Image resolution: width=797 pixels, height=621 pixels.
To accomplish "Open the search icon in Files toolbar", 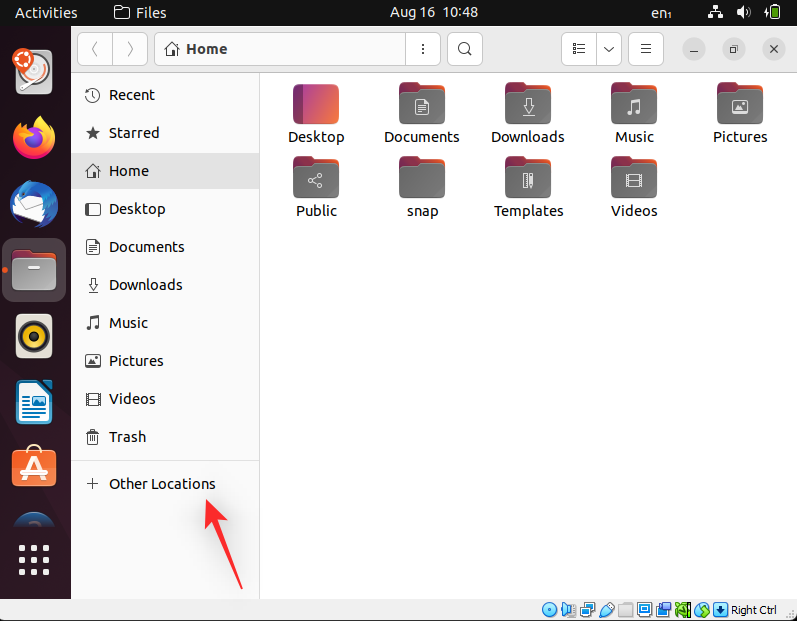I will pyautogui.click(x=465, y=49).
